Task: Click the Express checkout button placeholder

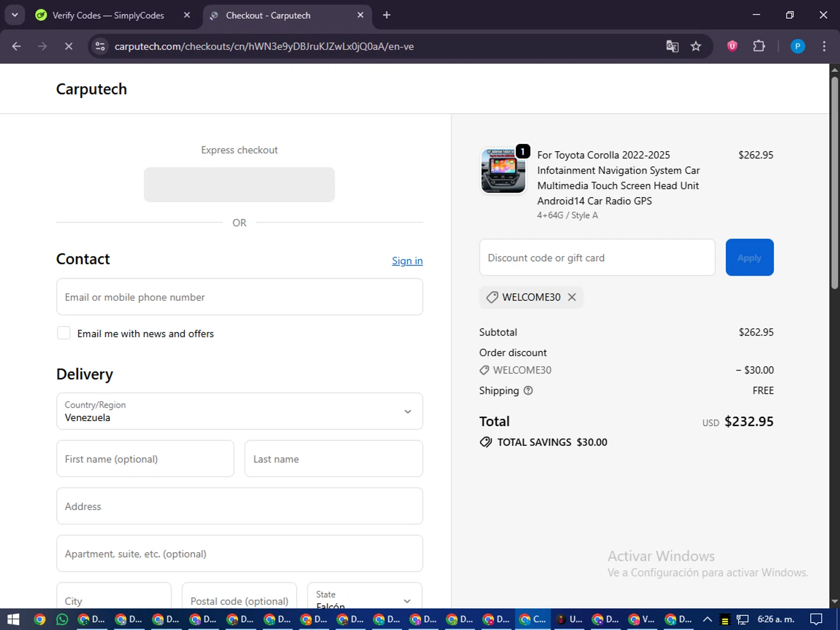Action: click(x=239, y=185)
